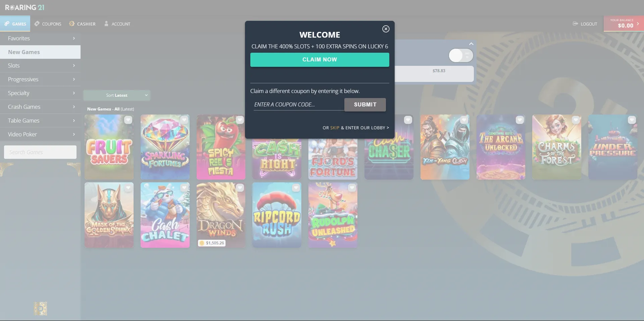
Task: Expand the Slots category
Action: click(x=40, y=65)
